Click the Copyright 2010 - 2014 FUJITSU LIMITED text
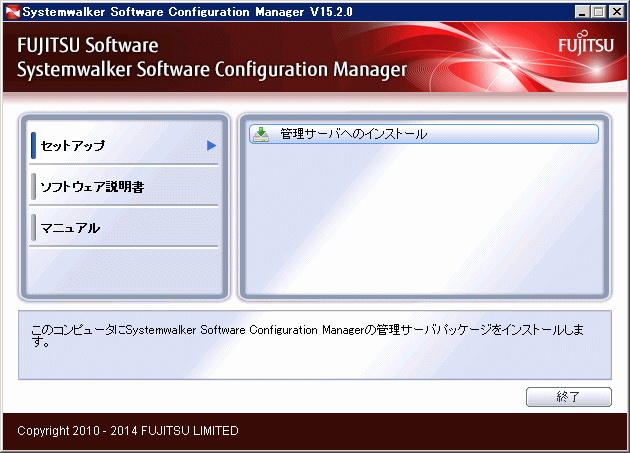630x453 pixels. [128, 430]
